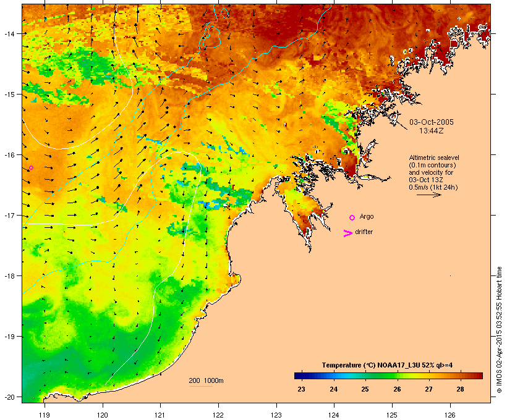Click the colorbar label 23
Image resolution: width=507 pixels, height=420 pixels.
pos(301,389)
